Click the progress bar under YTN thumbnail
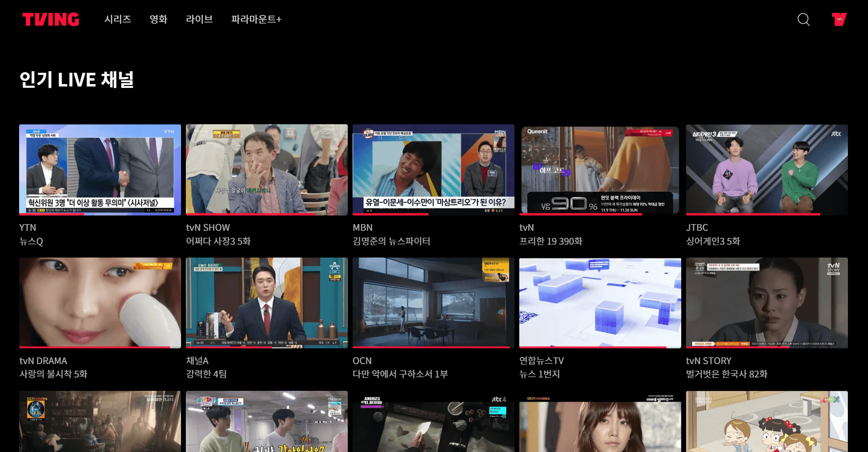Screen dimensions: 868x452 pos(100,214)
